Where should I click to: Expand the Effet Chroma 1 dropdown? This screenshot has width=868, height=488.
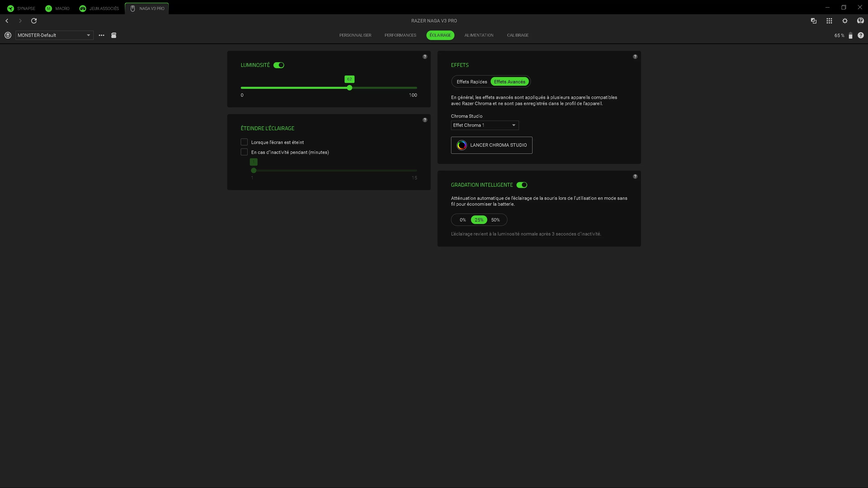coord(485,125)
